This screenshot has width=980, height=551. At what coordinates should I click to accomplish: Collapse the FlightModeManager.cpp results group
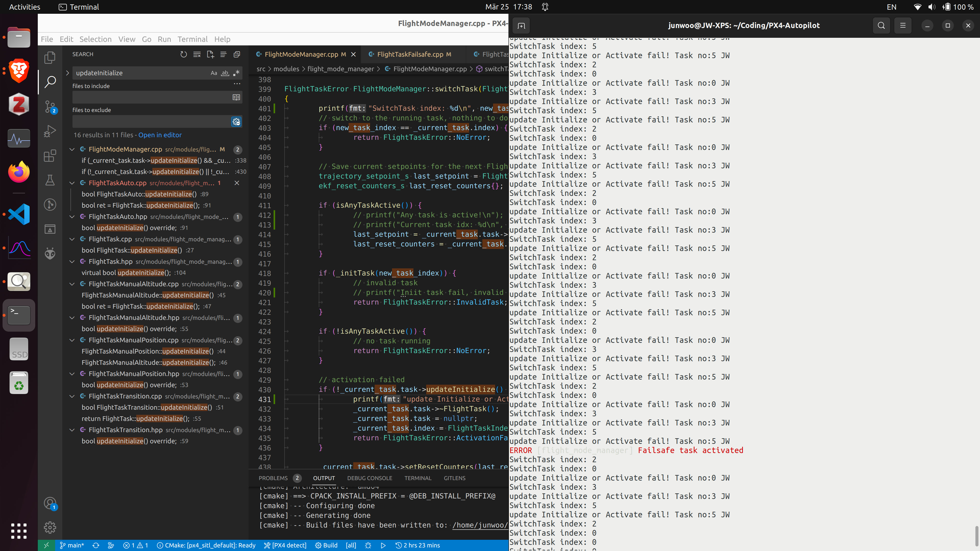(72, 149)
